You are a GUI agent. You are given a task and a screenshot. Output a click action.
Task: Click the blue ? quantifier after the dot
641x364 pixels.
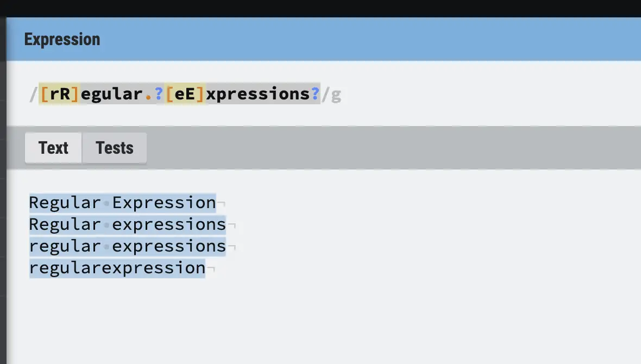pyautogui.click(x=159, y=93)
